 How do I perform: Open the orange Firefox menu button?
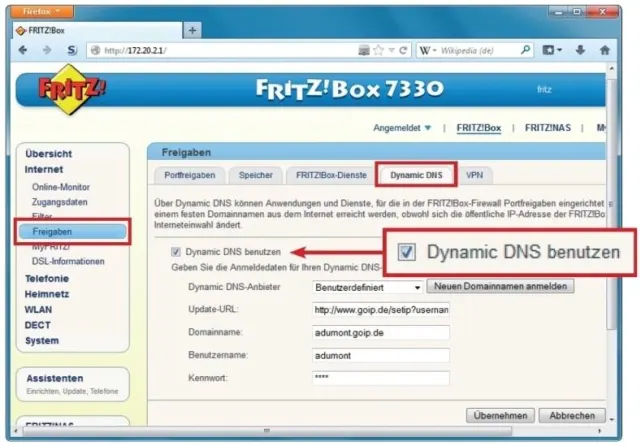pos(42,11)
